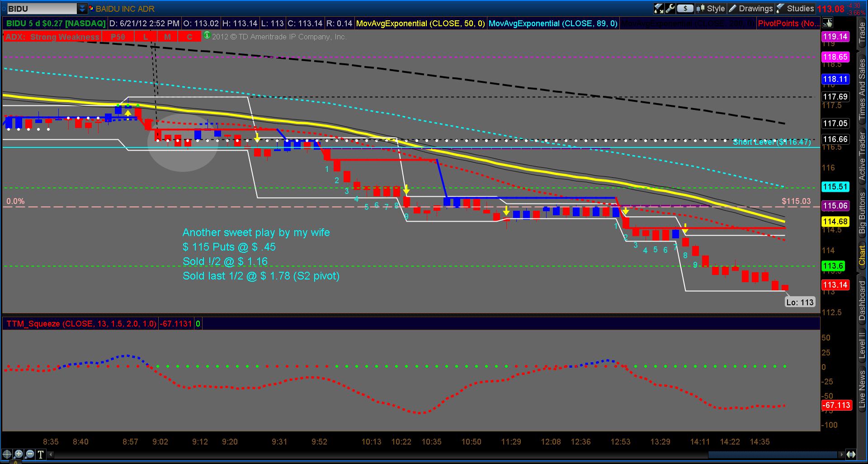Click the red L indicator label
Image resolution: width=868 pixels, height=464 pixels.
(x=146, y=37)
